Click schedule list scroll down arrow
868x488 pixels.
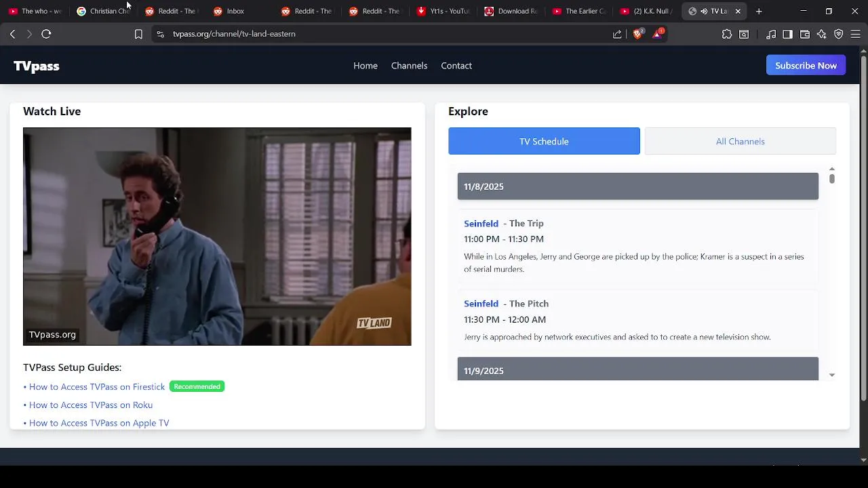click(832, 375)
